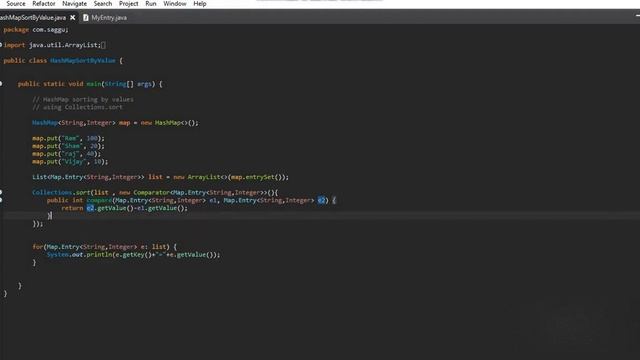The image size is (640, 360).
Task: Click the folded imports placeholder box
Action: tap(103, 45)
